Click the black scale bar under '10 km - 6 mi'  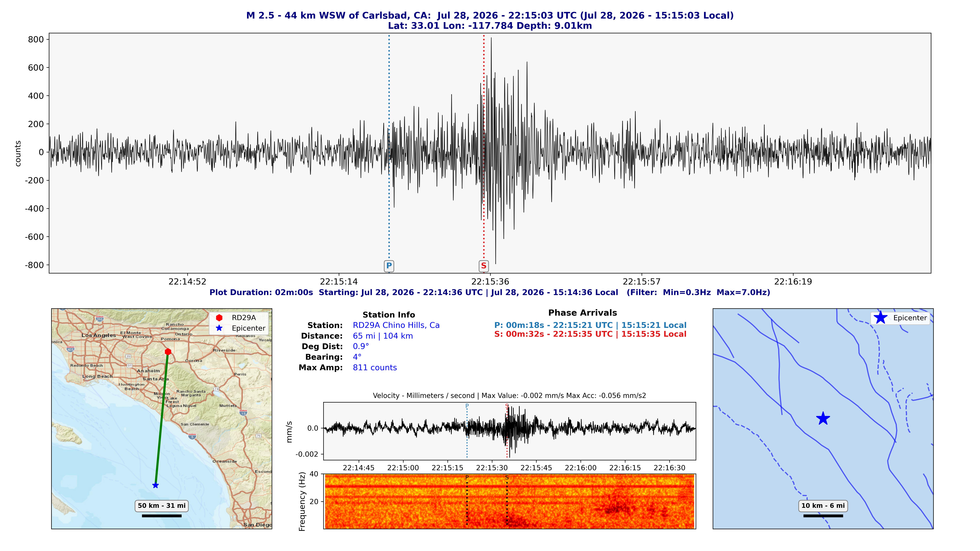coord(823,516)
